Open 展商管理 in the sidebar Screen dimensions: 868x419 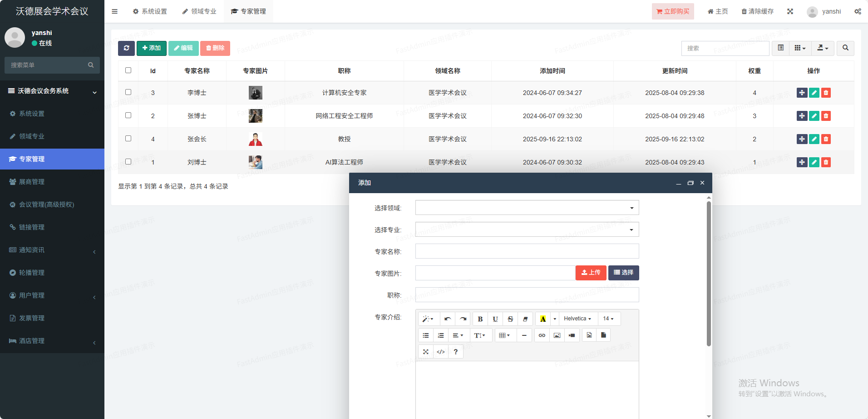(32, 182)
